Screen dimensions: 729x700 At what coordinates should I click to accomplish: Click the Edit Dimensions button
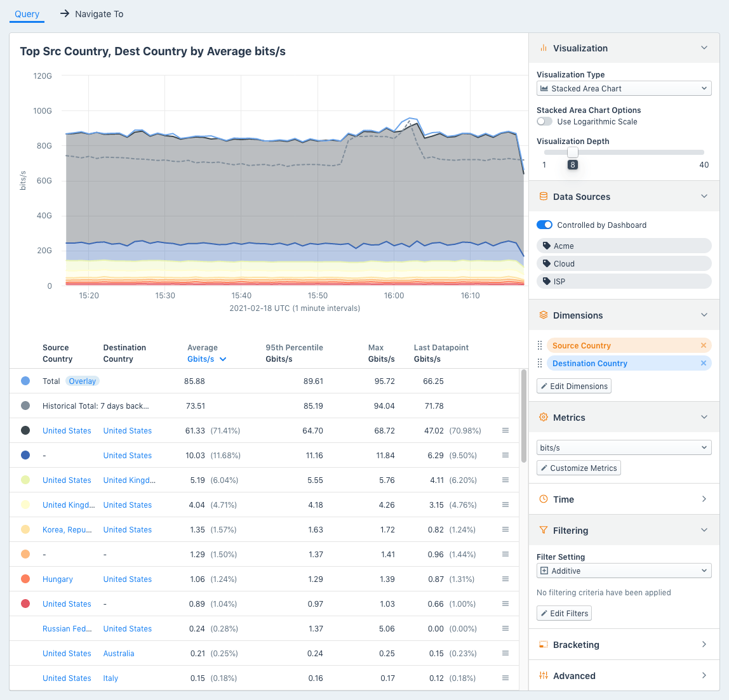(573, 386)
